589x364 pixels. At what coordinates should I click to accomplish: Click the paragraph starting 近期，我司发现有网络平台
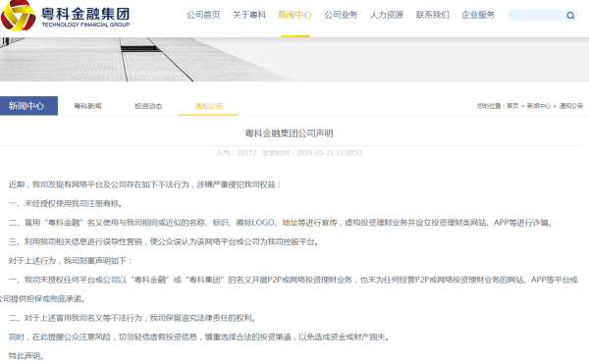tap(145, 184)
